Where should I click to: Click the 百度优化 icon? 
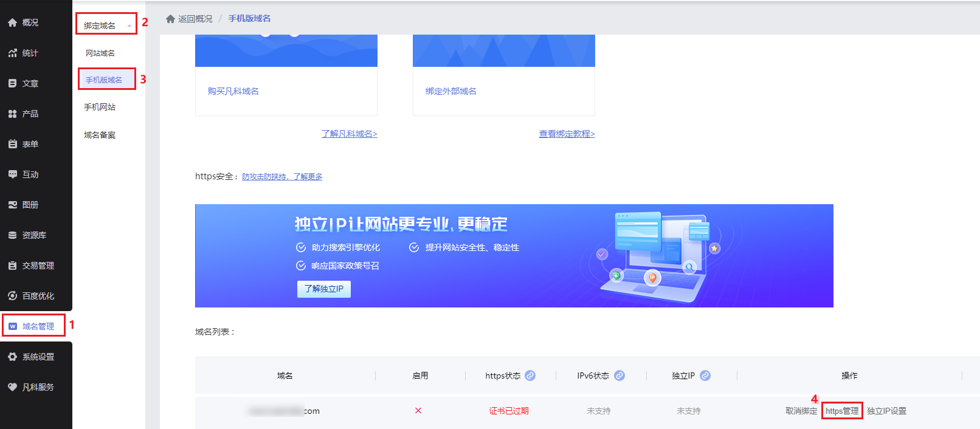tap(12, 296)
